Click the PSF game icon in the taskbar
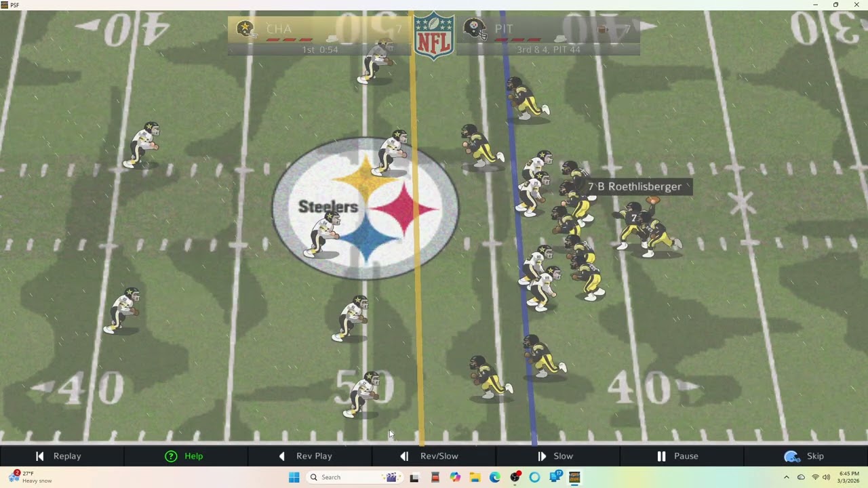The height and width of the screenshot is (488, 868). [575, 477]
